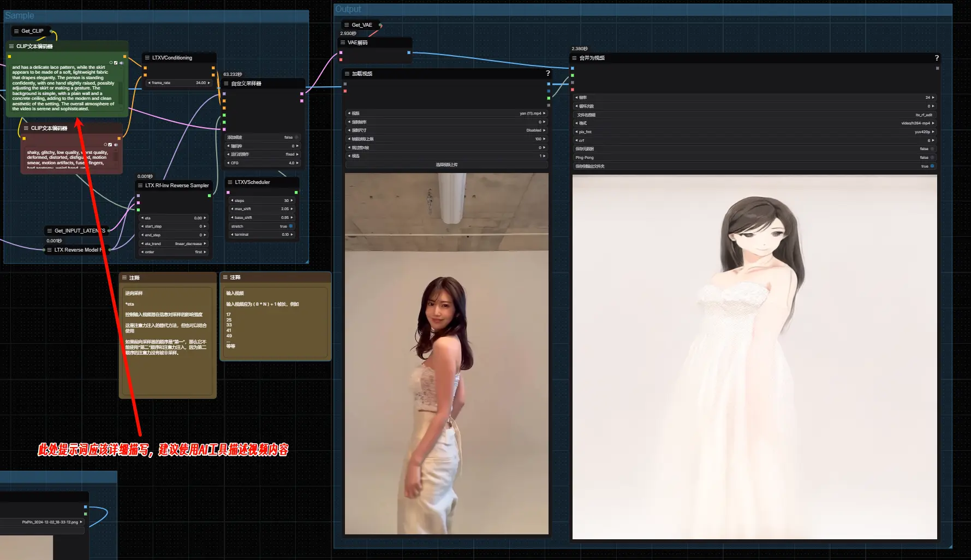Toggle 保存元数据 false switch
Screen dimensions: 971x560
(x=932, y=149)
